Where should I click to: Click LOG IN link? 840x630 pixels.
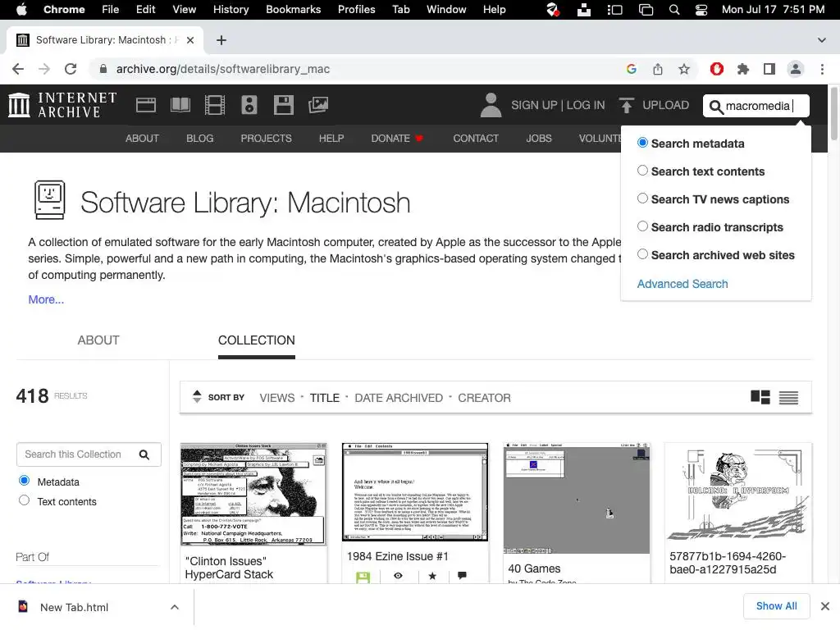586,105
